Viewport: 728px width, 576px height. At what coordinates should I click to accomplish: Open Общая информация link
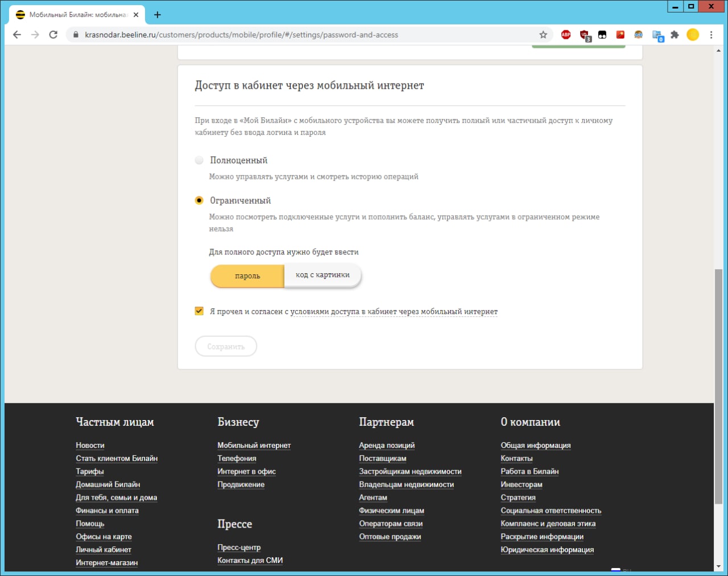[536, 445]
